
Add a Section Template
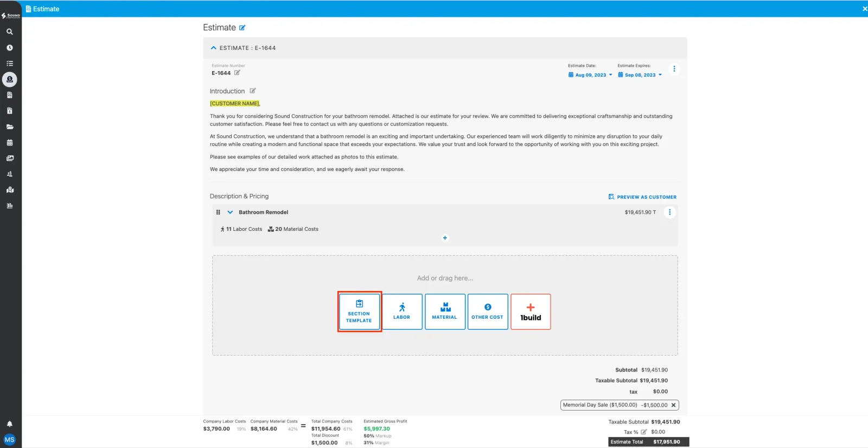tap(359, 312)
